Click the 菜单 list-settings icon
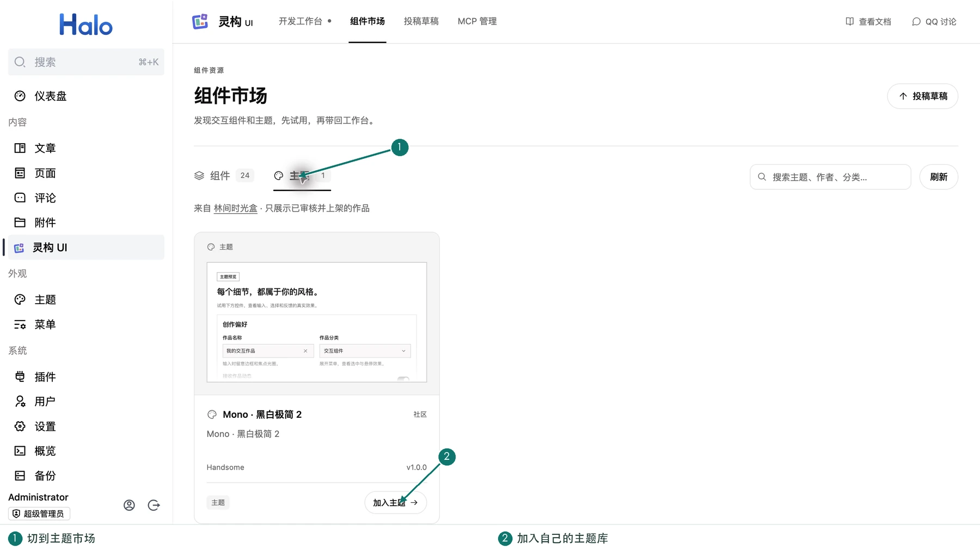This screenshot has height=555, width=980. coord(20,325)
